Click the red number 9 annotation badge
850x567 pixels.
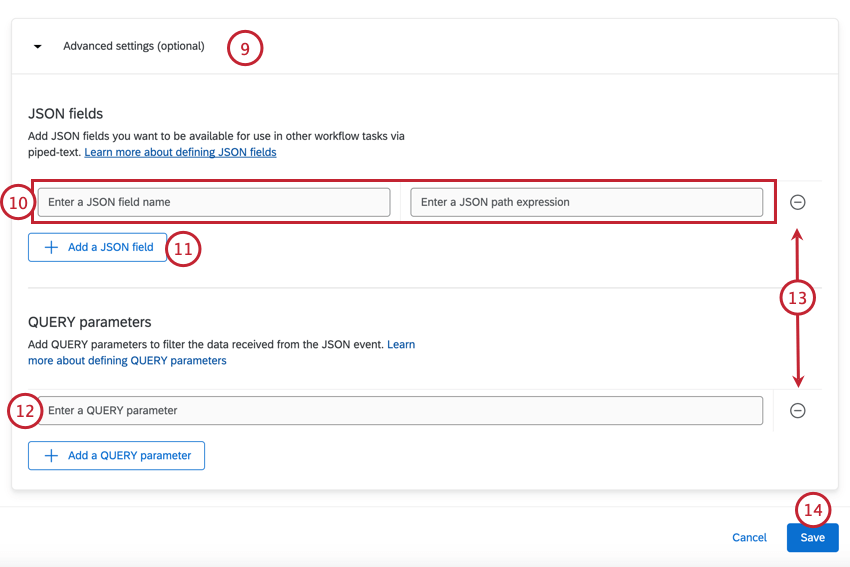(x=245, y=48)
